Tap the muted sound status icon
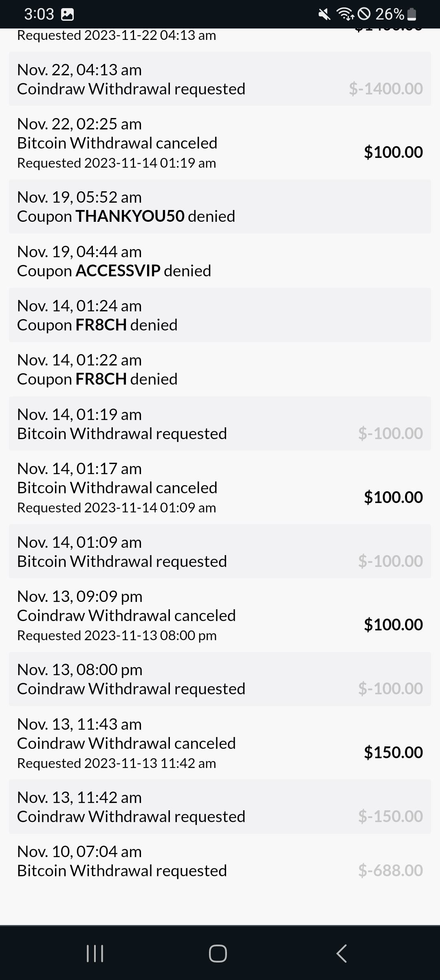This screenshot has width=440, height=980. pyautogui.click(x=324, y=15)
